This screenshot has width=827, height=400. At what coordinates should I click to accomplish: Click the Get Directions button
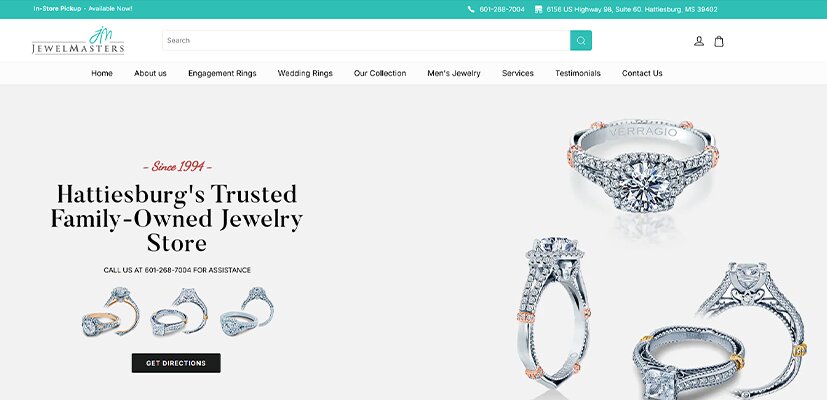click(176, 363)
